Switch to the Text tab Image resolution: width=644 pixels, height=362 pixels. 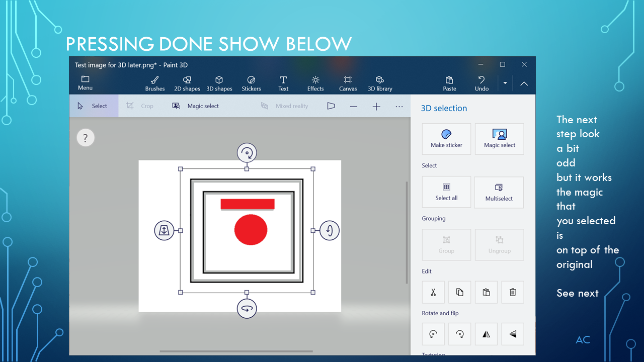click(x=283, y=83)
